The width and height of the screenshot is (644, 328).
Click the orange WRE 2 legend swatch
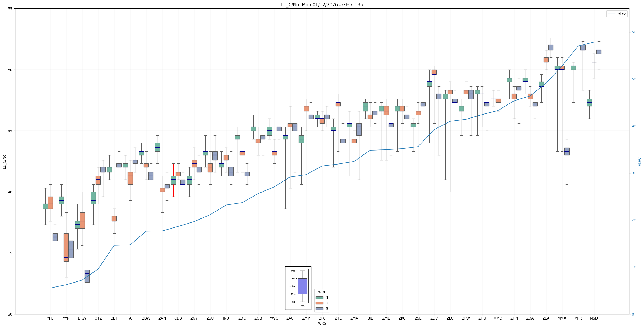click(319, 303)
